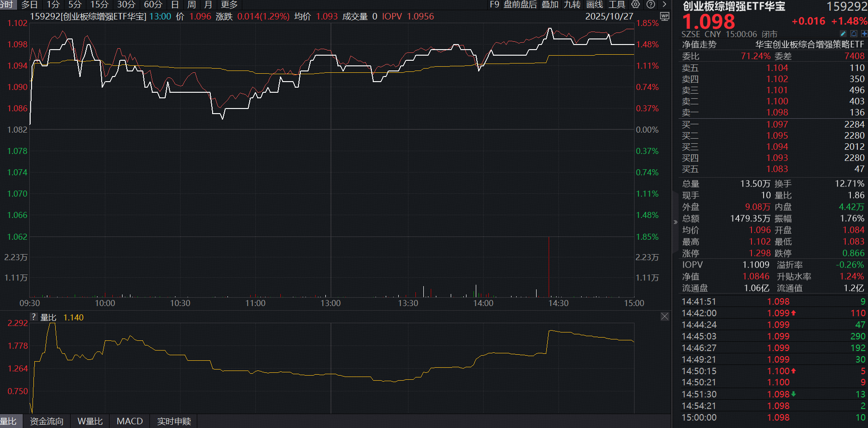Open chart settings gear icon

635,4
